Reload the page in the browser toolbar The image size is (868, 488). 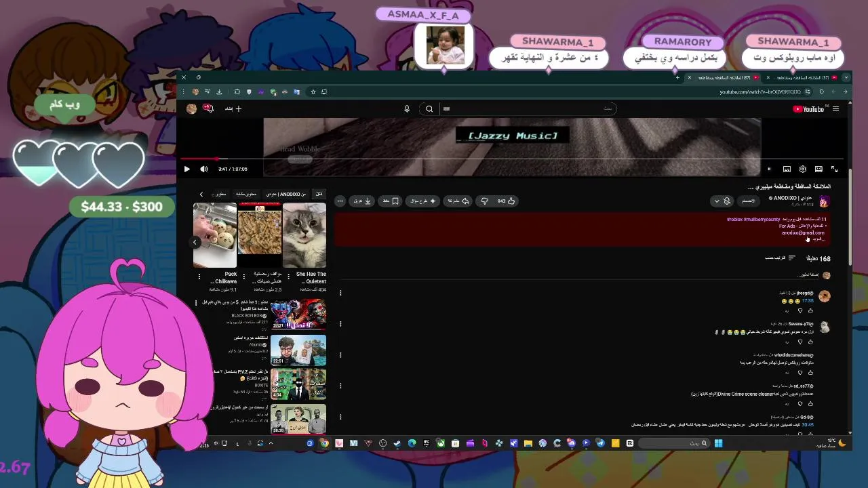pyautogui.click(x=822, y=91)
